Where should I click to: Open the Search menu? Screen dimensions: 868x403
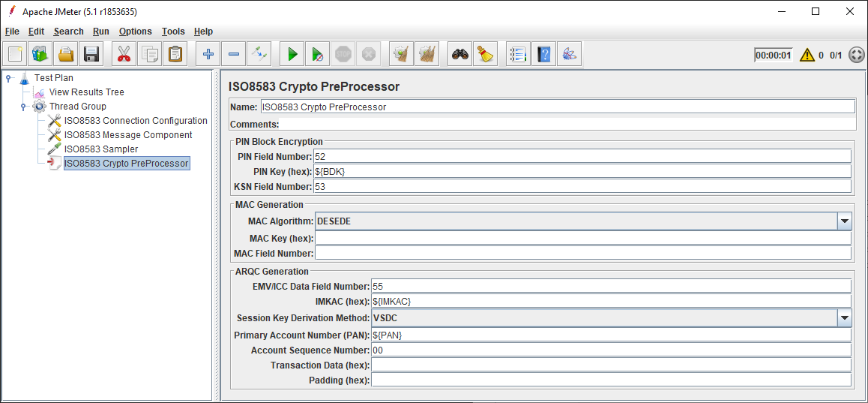[x=69, y=32]
